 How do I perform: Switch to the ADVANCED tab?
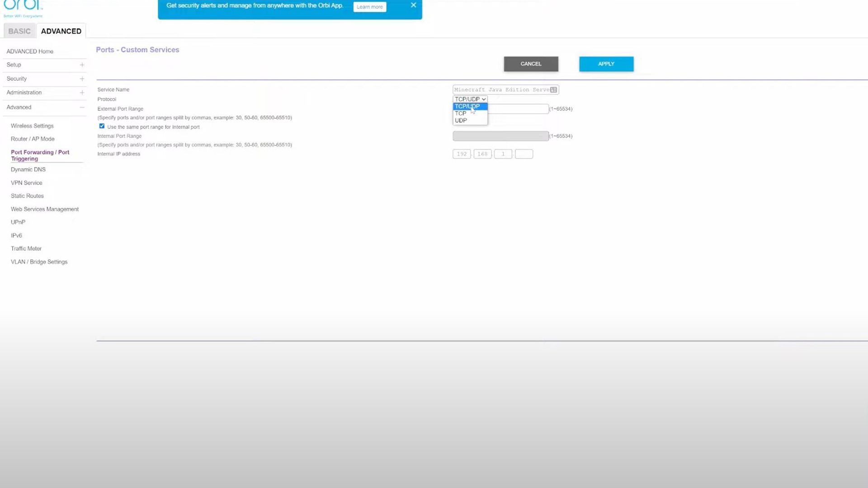pyautogui.click(x=61, y=31)
